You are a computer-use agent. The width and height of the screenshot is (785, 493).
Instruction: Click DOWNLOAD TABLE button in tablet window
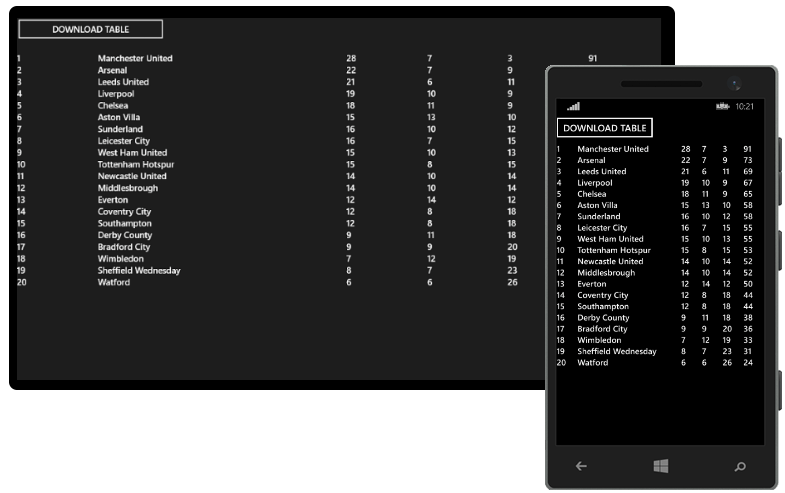[x=91, y=29]
